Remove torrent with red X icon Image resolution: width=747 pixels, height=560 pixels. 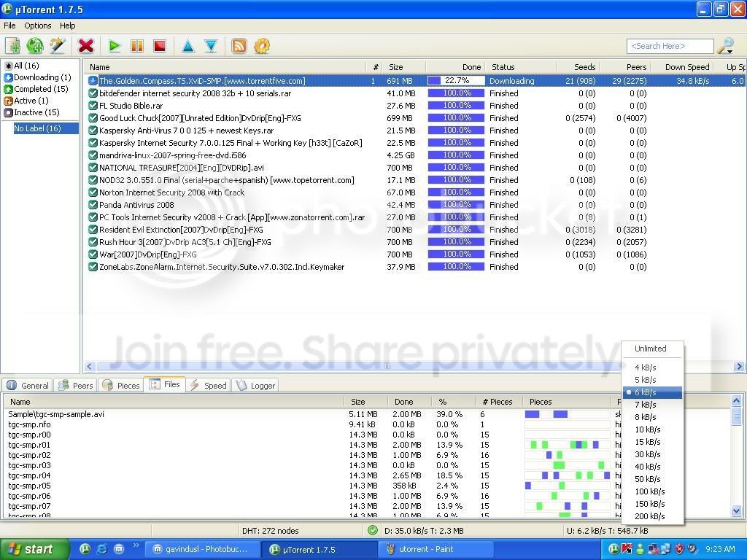[86, 46]
